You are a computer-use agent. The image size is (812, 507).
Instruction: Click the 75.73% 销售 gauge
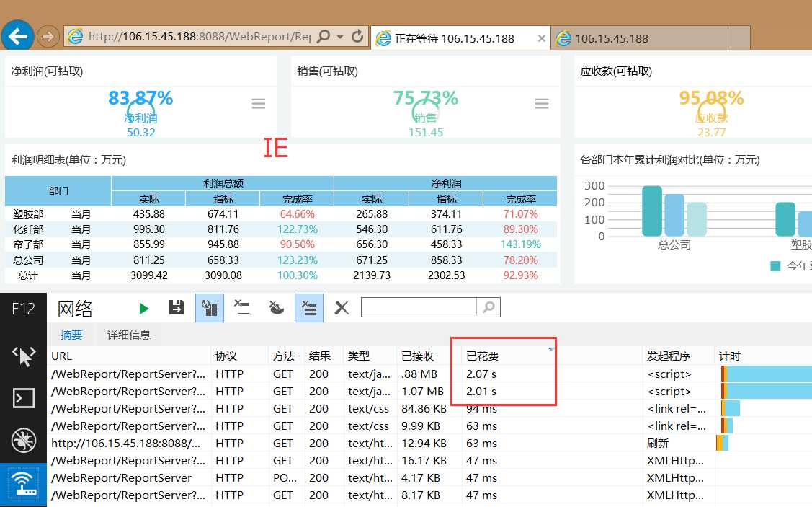[425, 112]
